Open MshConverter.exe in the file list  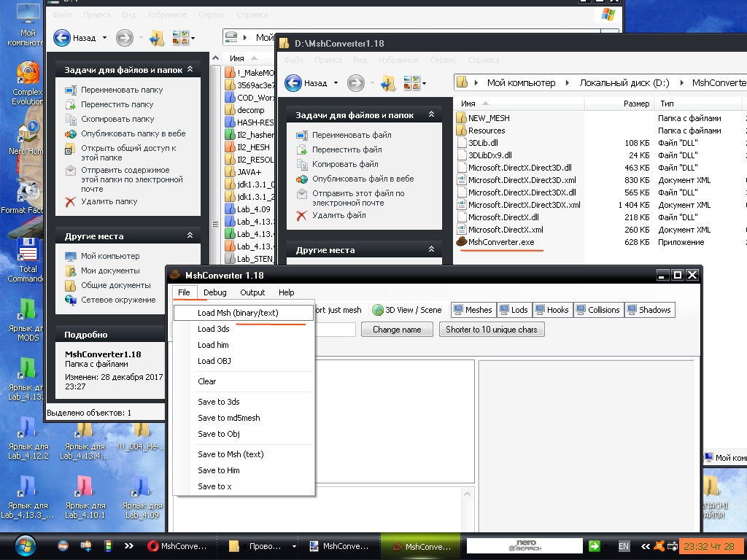click(500, 242)
